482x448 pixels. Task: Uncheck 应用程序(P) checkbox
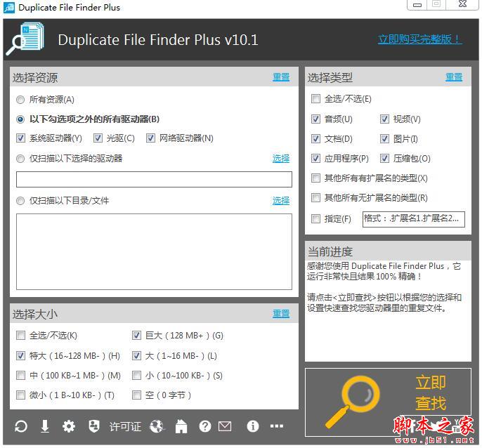(315, 159)
